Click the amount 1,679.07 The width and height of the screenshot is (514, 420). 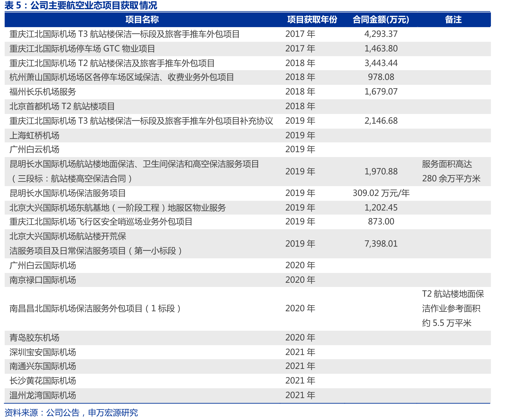tap(381, 92)
